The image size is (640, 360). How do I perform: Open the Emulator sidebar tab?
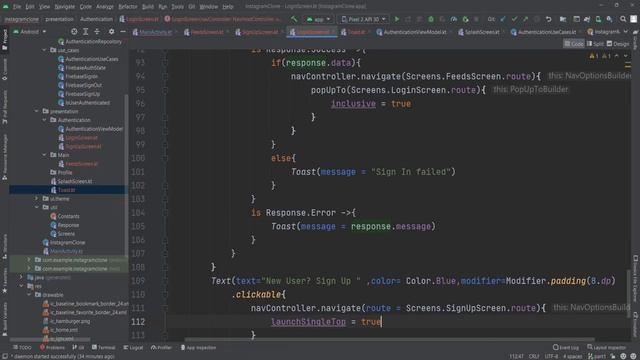pyautogui.click(x=636, y=325)
